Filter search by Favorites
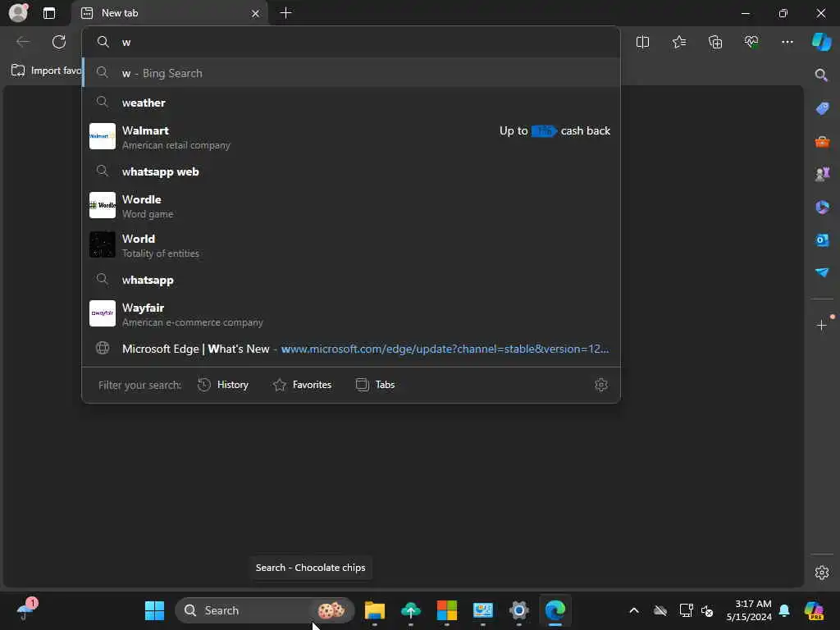This screenshot has height=630, width=840. tap(302, 385)
